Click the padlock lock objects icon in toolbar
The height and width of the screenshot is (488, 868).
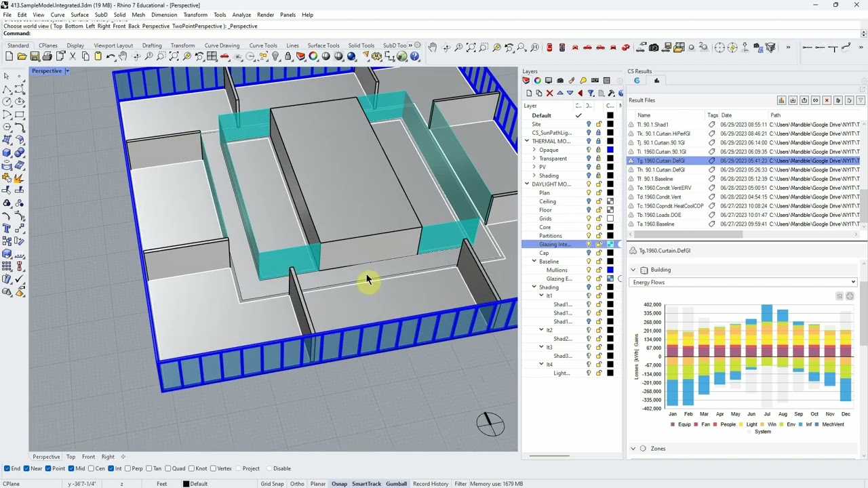point(288,56)
